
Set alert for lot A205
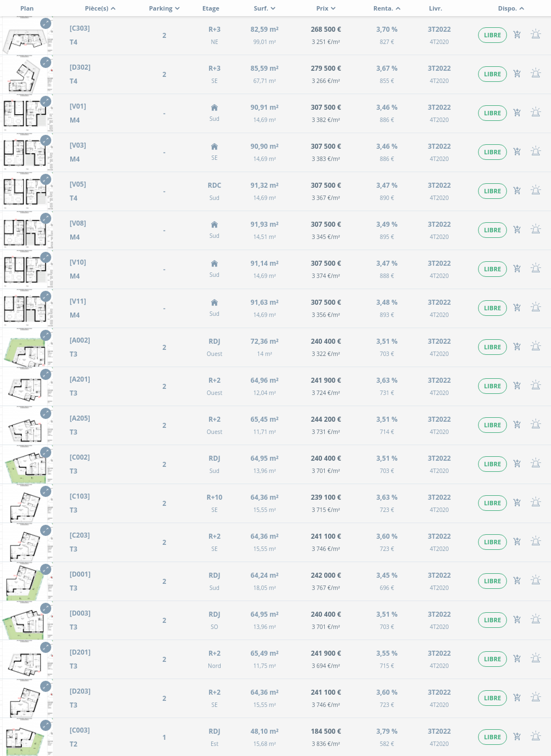pos(536,425)
